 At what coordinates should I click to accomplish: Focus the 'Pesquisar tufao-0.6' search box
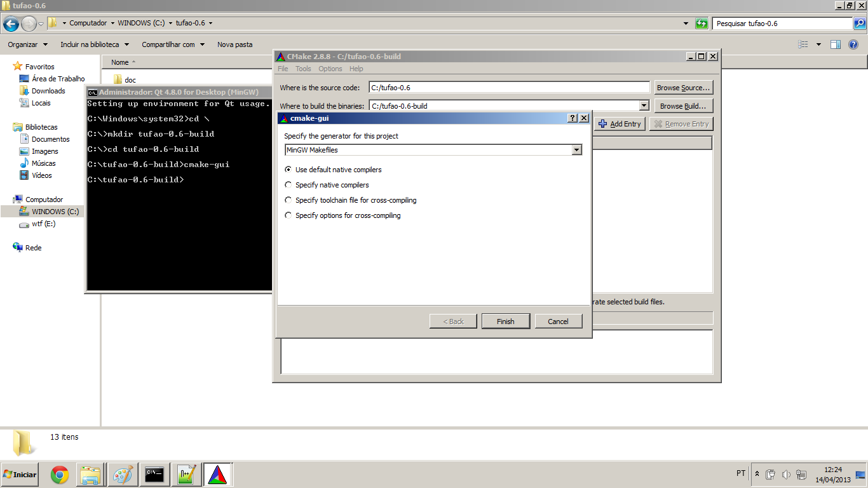coord(783,24)
